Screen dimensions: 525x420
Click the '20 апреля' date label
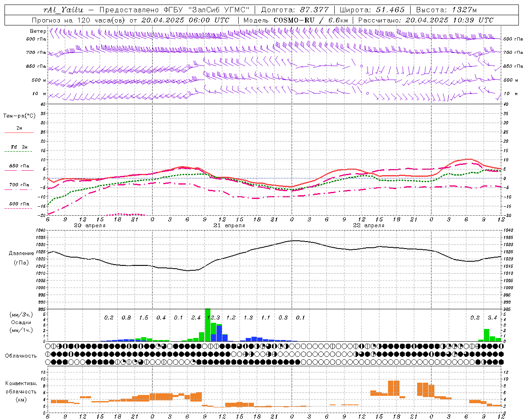click(89, 226)
